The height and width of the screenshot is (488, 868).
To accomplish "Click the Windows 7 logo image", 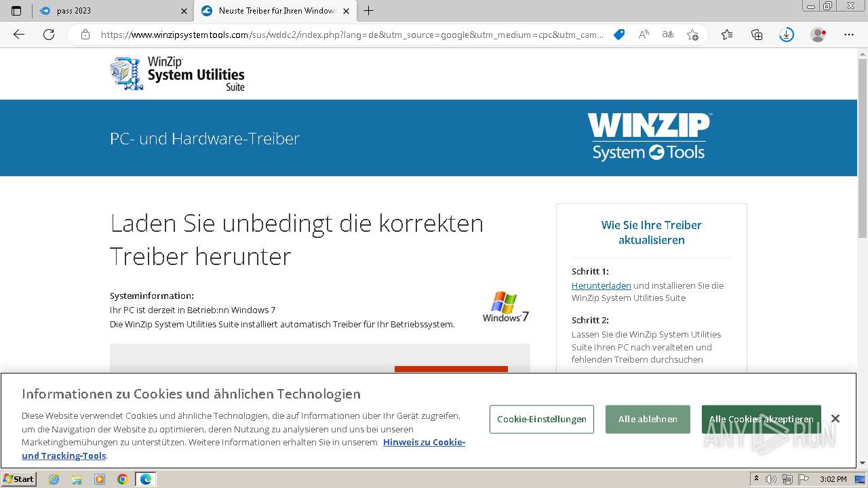I will click(x=505, y=307).
